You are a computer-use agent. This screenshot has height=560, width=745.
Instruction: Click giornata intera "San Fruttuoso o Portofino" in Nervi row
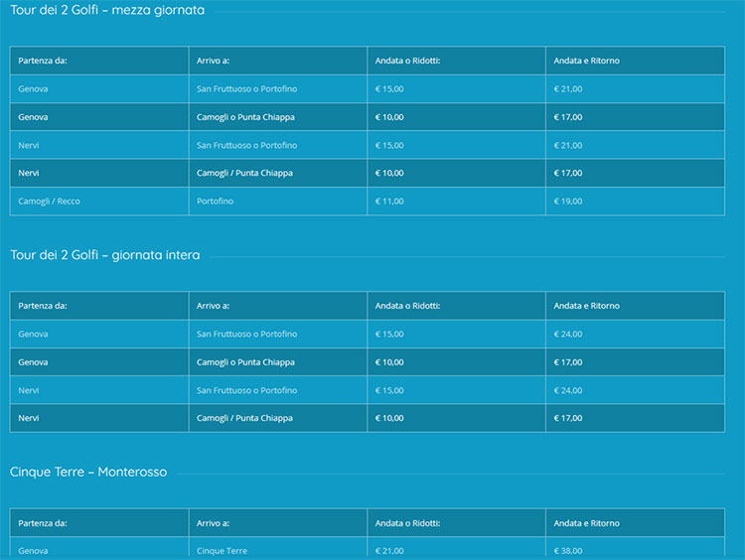pyautogui.click(x=246, y=390)
